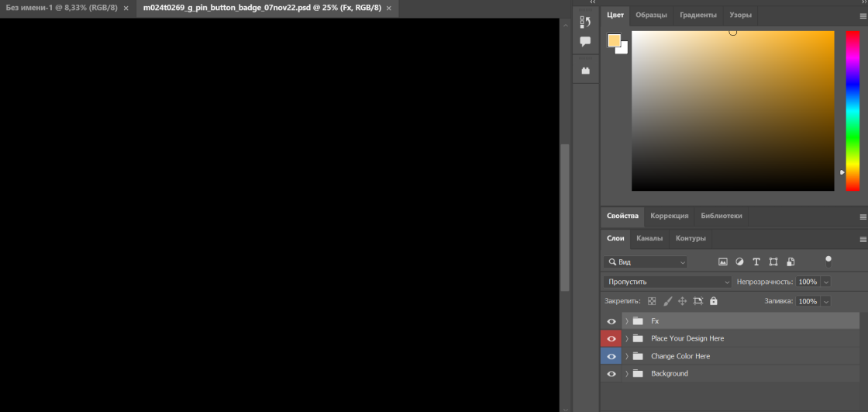Screen dimensions: 868x412
Task: Hide the Background layer group
Action: click(611, 374)
